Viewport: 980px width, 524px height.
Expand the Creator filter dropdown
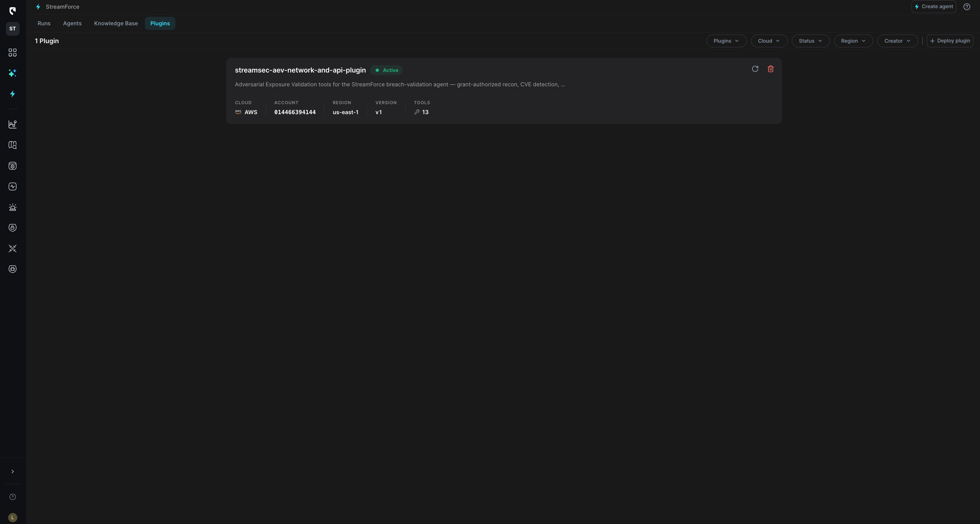[x=898, y=41]
